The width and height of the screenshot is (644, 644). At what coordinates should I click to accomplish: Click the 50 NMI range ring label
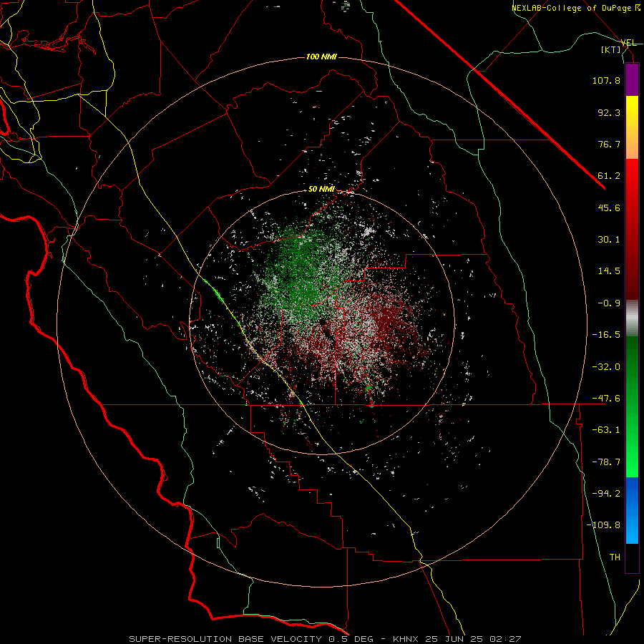321,190
